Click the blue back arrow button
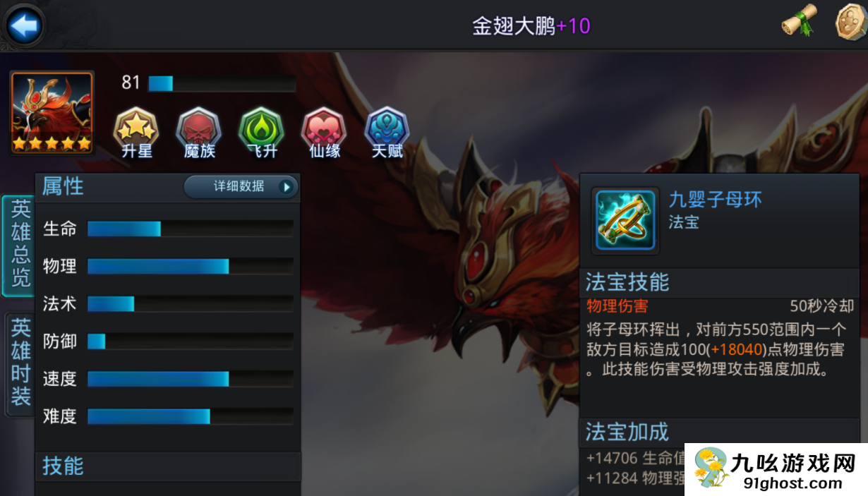Image resolution: width=868 pixels, height=496 pixels. click(x=25, y=26)
